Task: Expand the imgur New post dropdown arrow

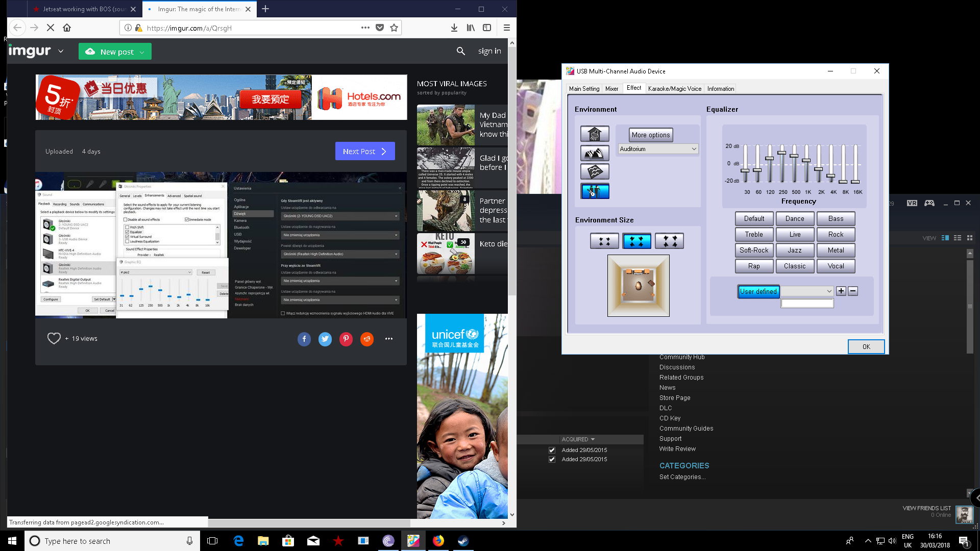Action: click(x=142, y=52)
